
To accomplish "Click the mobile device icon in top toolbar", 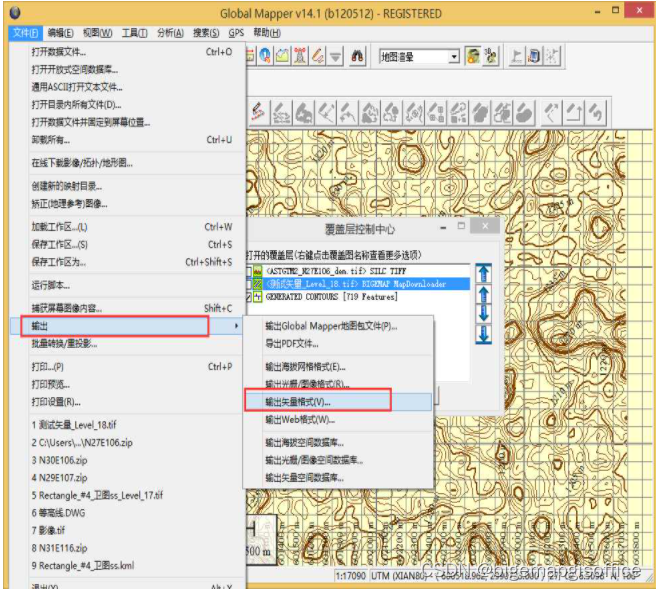I will (534, 56).
